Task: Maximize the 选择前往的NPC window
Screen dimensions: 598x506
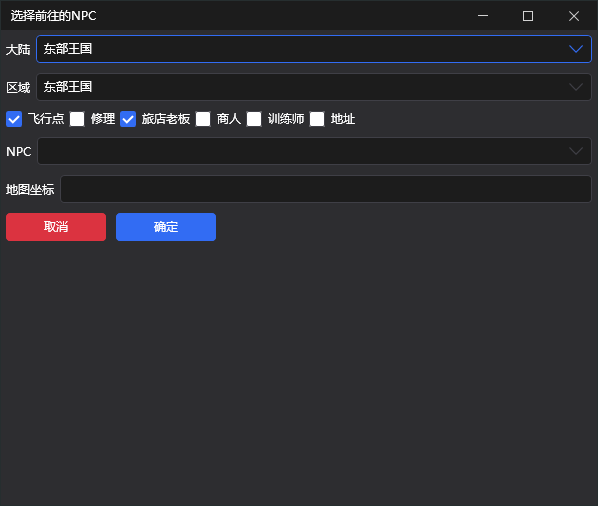Action: point(528,16)
